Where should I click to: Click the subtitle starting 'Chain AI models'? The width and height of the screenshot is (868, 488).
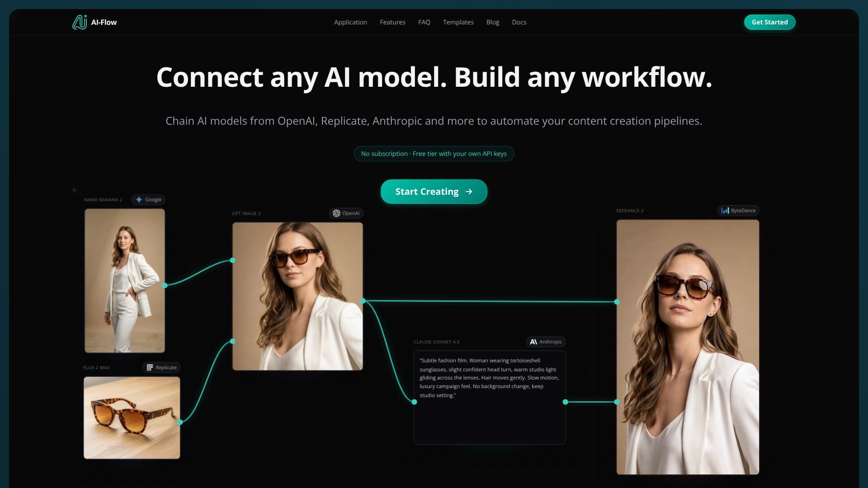pyautogui.click(x=434, y=121)
